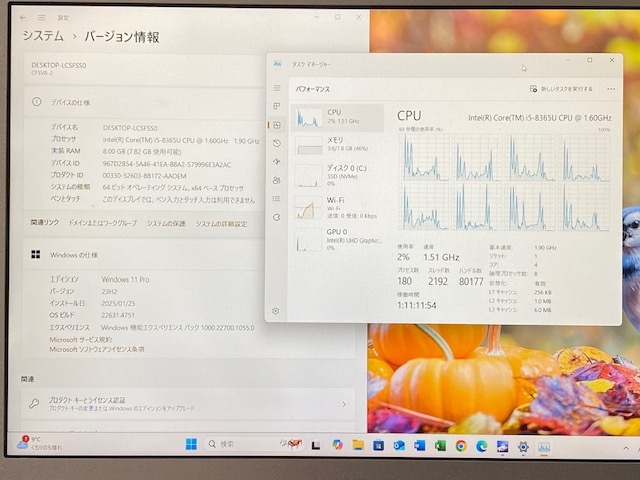This screenshot has height=480, width=640.
Task: Select the GPU 0 performance item
Action: click(x=338, y=239)
